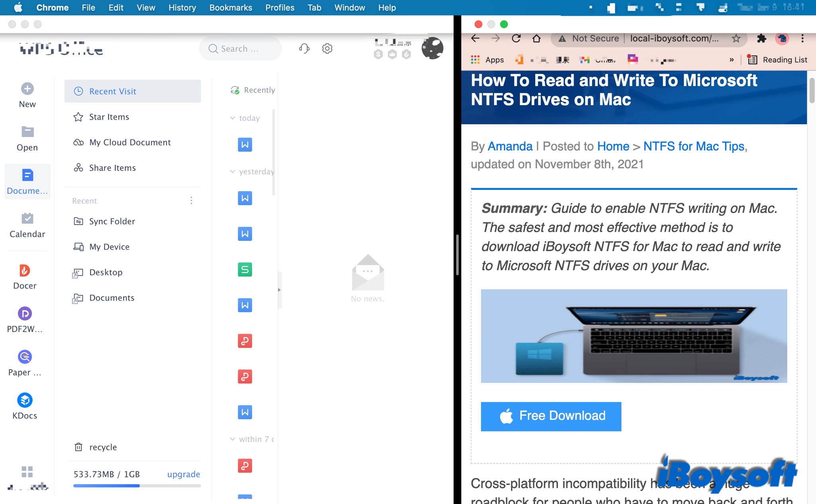The width and height of the screenshot is (816, 504).
Task: Open the Bookmarks menu in menu bar
Action: [x=230, y=8]
